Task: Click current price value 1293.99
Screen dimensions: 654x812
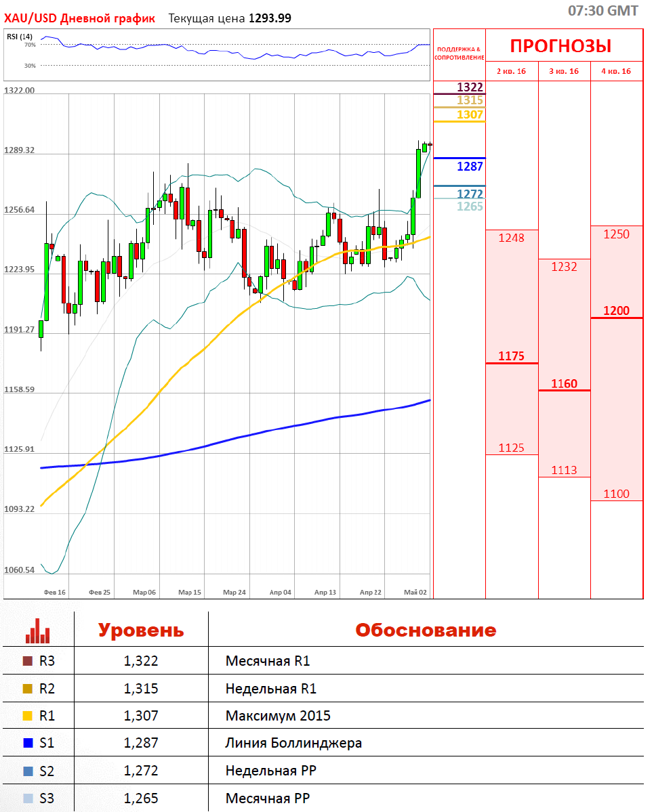Action: point(270,18)
